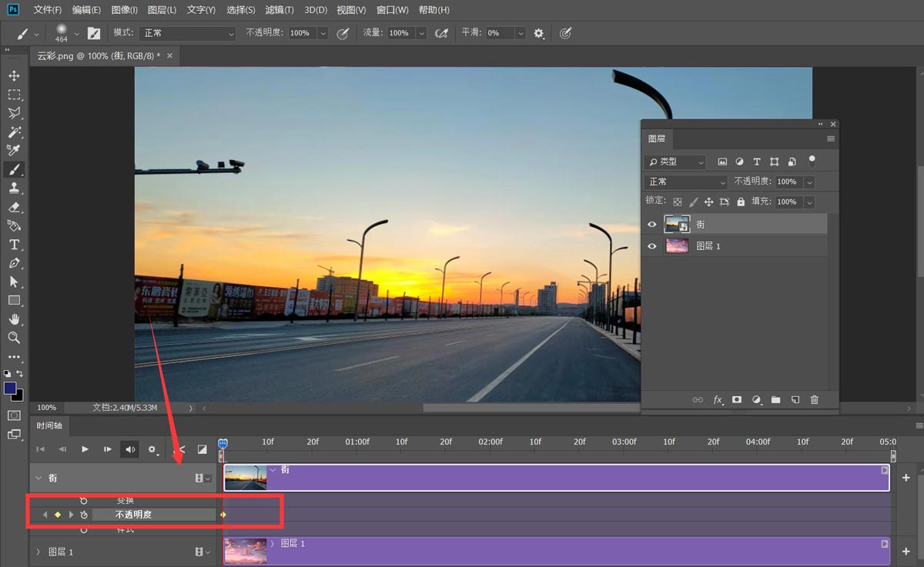Enable airbrush-style build-up icon
Screen dimensions: 924x567
click(441, 33)
